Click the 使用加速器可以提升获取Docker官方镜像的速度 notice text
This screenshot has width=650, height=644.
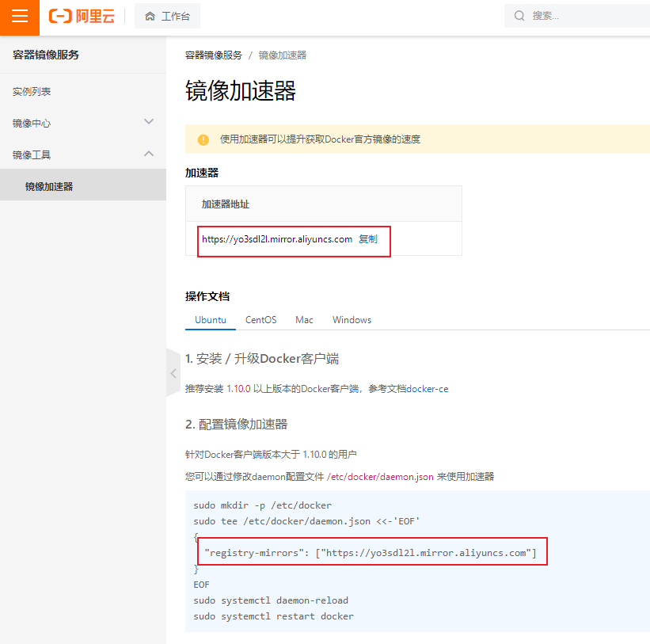click(320, 139)
